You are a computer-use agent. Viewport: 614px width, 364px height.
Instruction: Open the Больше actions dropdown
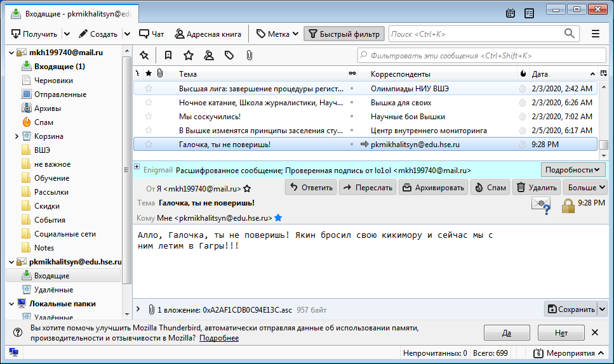[x=587, y=188]
